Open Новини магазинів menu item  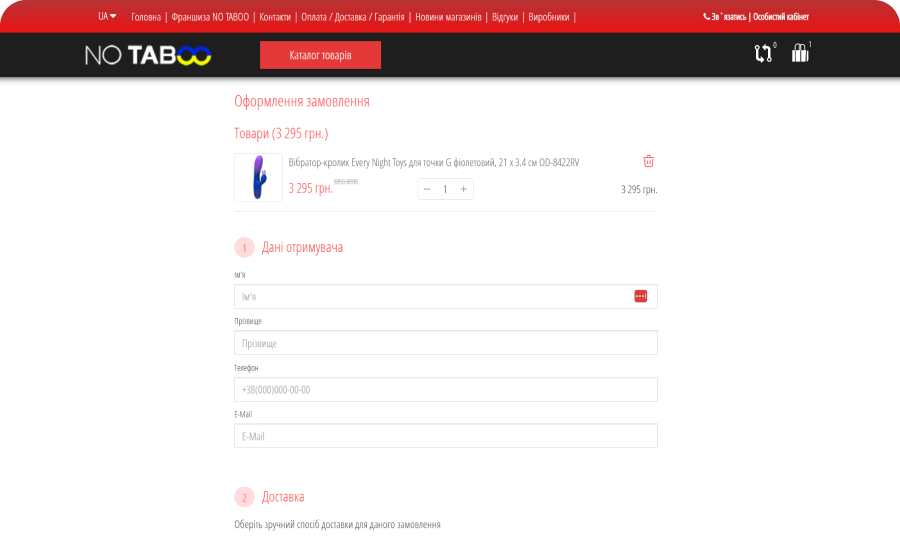[448, 17]
